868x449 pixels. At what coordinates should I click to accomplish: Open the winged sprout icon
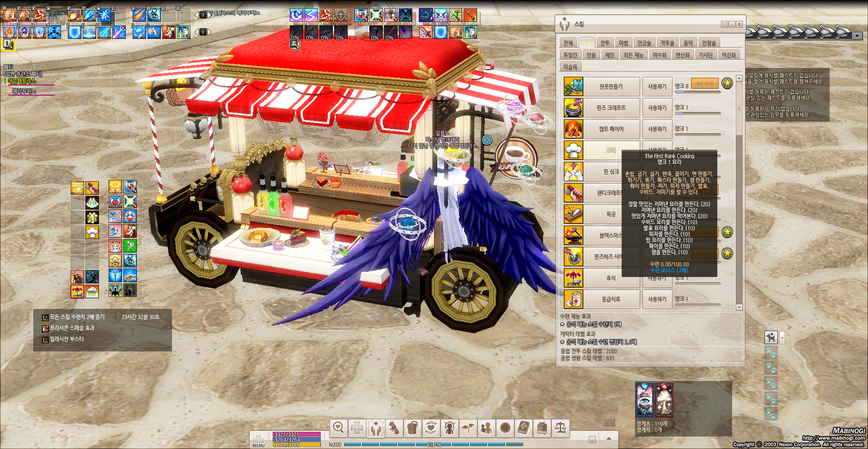[468, 428]
